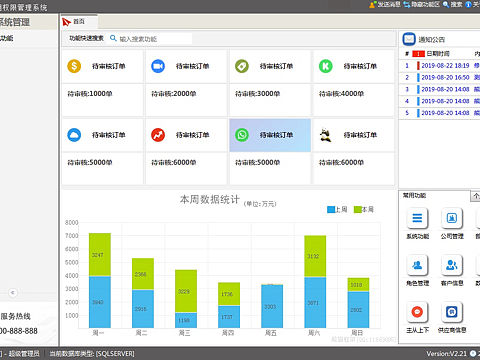Click 周日 axis label
Image resolution: width=480 pixels, height=360 pixels.
pyautogui.click(x=357, y=333)
